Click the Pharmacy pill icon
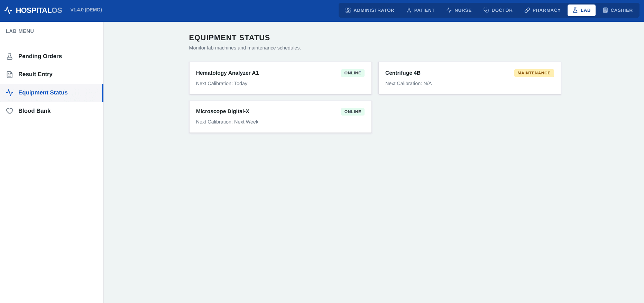Viewport: 644px width, 303px height. click(x=527, y=10)
